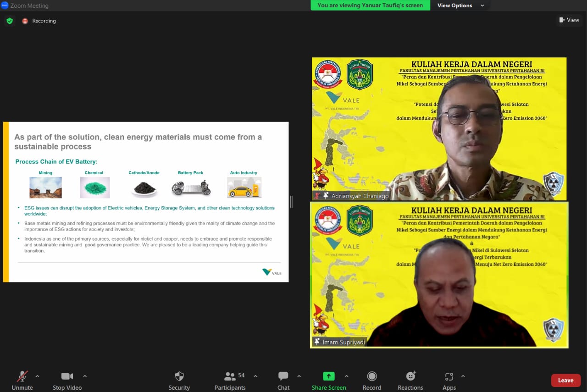Click the pin icon beside Adriansyah Chaniago's name
This screenshot has height=392, width=587.
tap(326, 196)
